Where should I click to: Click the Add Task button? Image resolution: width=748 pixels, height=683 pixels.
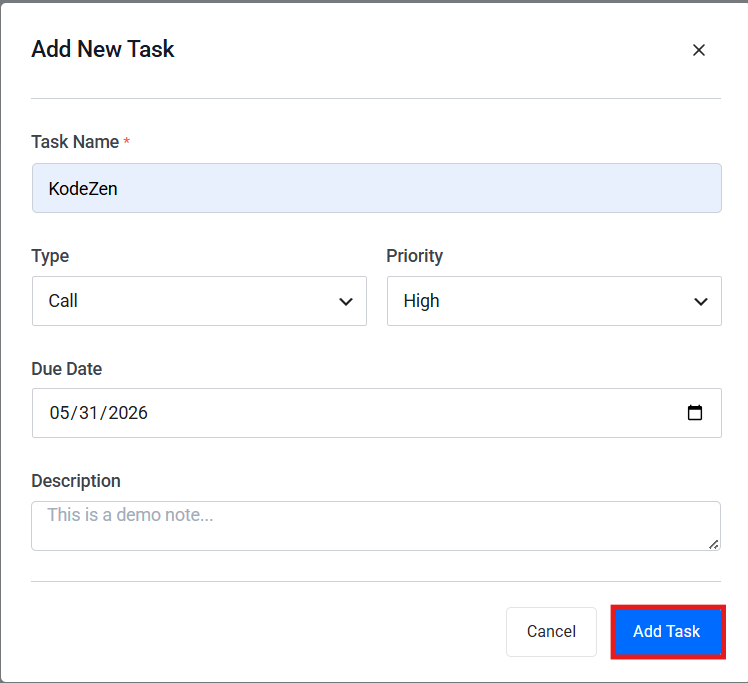click(x=667, y=631)
